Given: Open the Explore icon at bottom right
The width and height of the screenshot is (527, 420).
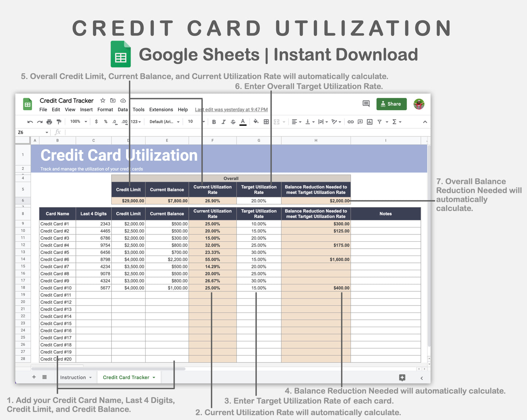Looking at the screenshot, I should click(x=402, y=378).
